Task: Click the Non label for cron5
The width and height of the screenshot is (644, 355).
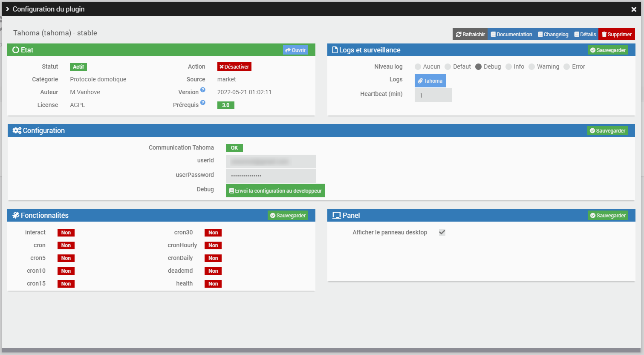Action: pyautogui.click(x=66, y=258)
